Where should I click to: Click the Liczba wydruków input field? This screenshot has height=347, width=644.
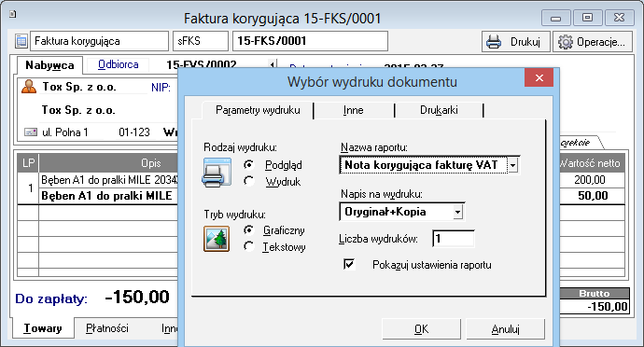point(454,239)
